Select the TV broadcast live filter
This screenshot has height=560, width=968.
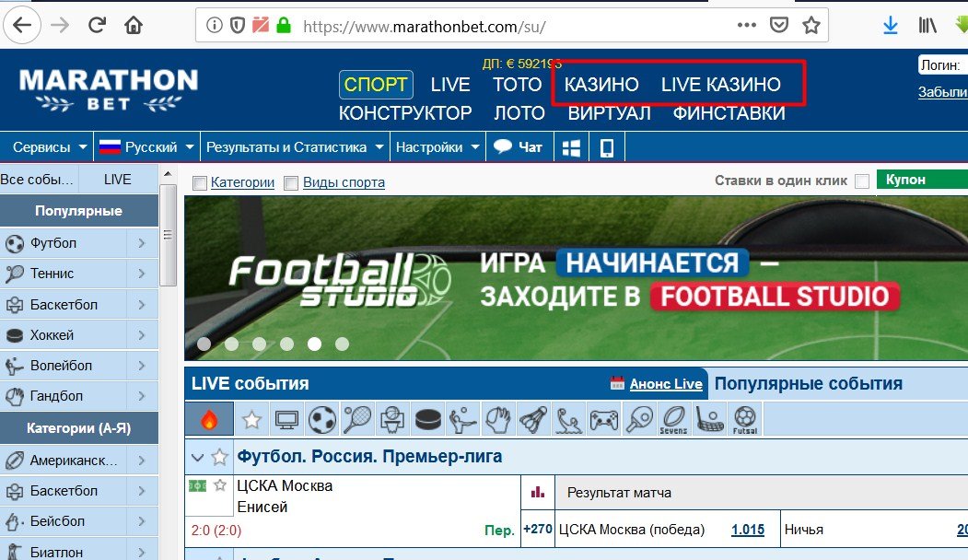point(286,421)
